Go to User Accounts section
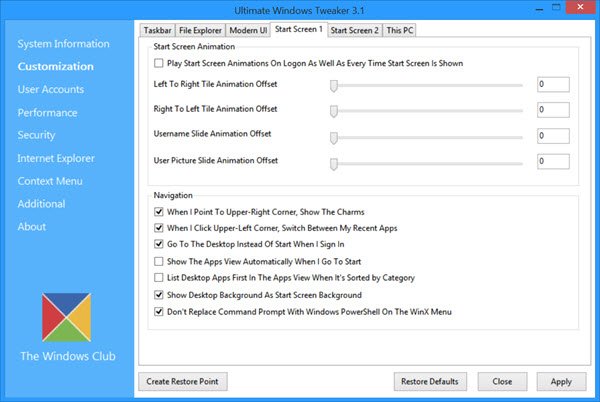Image resolution: width=600 pixels, height=402 pixels. pyautogui.click(x=51, y=90)
